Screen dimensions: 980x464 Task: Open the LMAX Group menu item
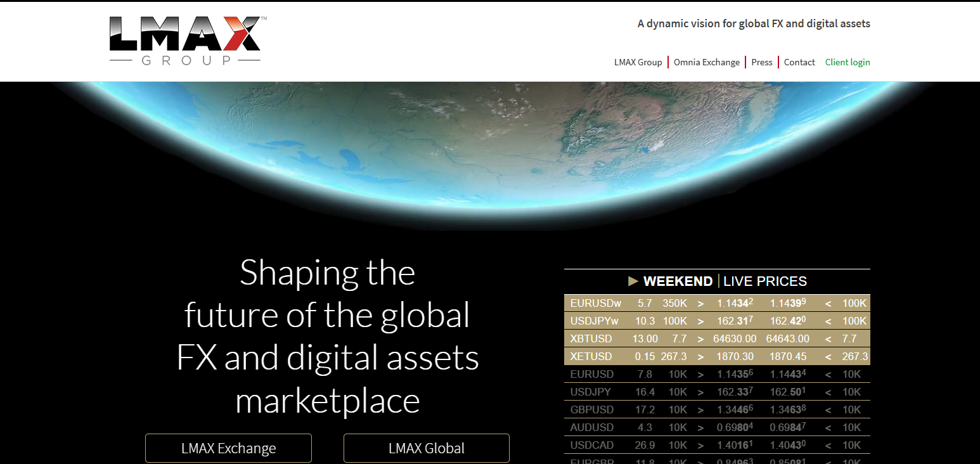point(638,62)
